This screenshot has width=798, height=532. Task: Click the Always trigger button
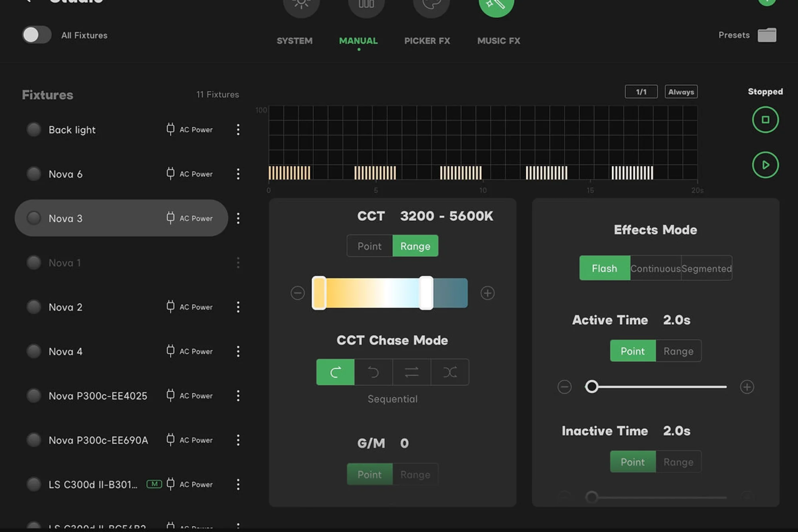[681, 91]
